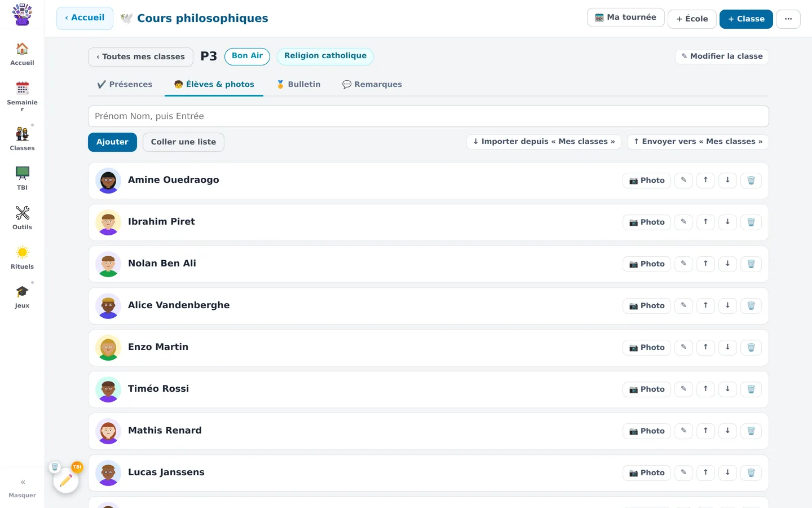Return to Toutes mes classes
This screenshot has height=508, width=812.
[140, 57]
